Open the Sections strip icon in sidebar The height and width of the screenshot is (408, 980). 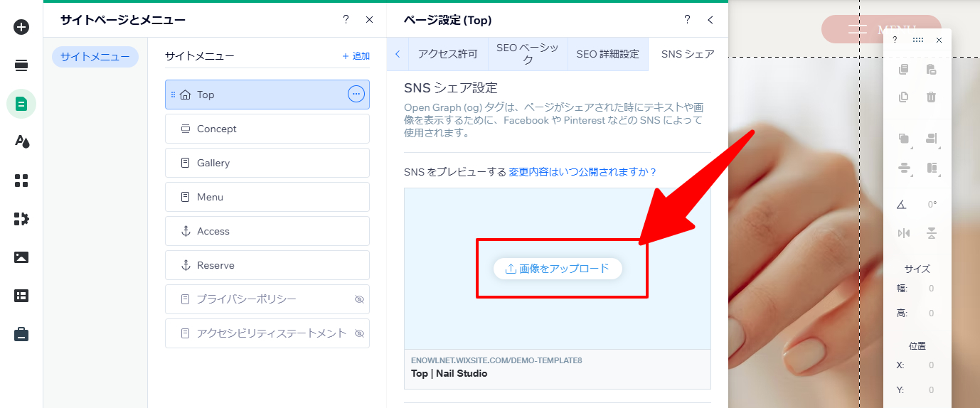[x=21, y=65]
